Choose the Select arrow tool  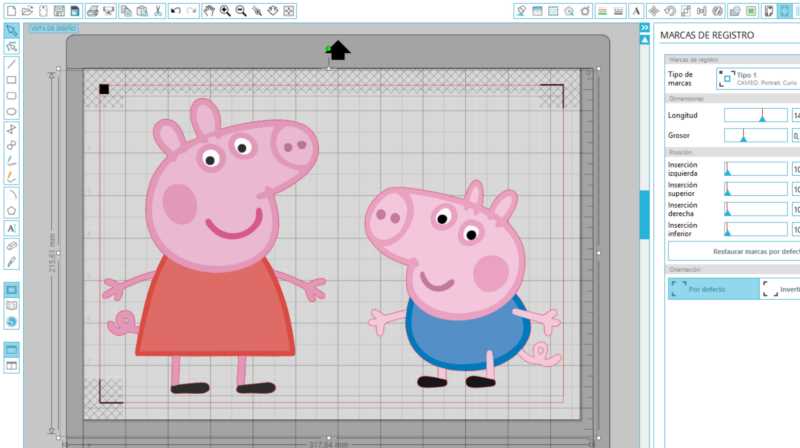(x=11, y=31)
